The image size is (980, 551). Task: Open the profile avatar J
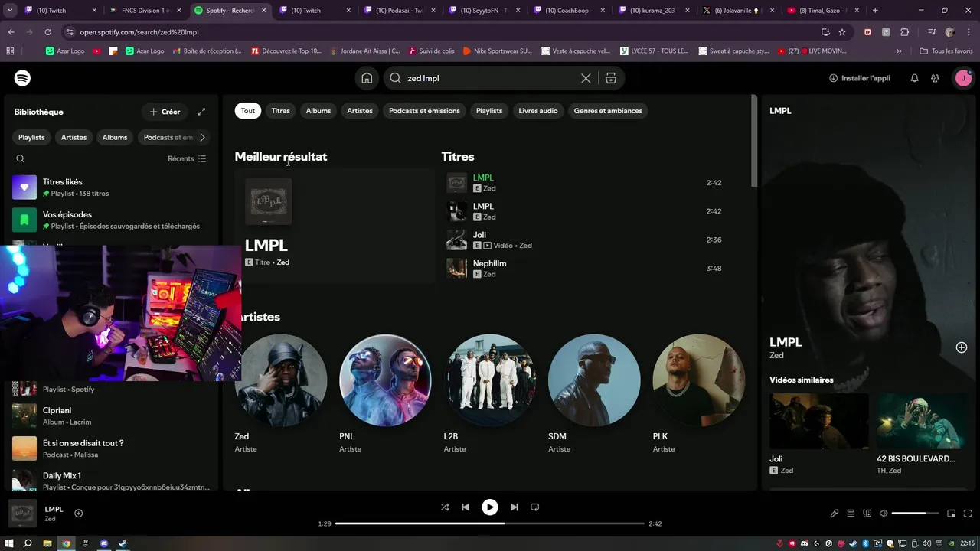click(962, 78)
